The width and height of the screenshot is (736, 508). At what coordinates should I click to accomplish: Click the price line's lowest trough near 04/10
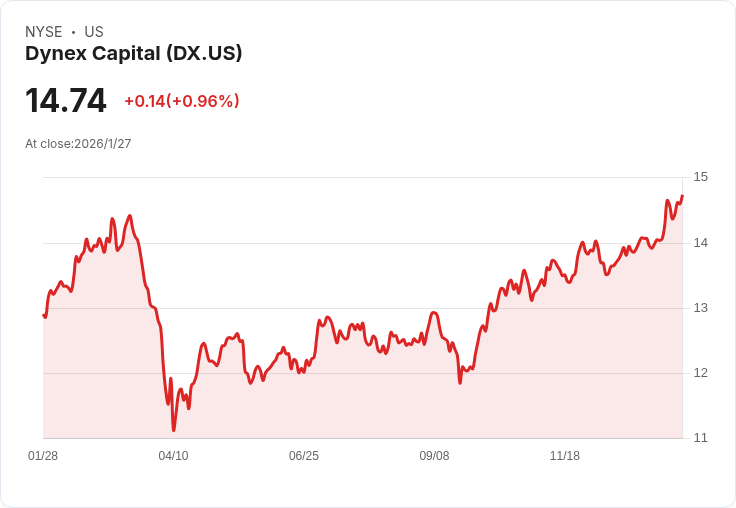pyautogui.click(x=173, y=430)
